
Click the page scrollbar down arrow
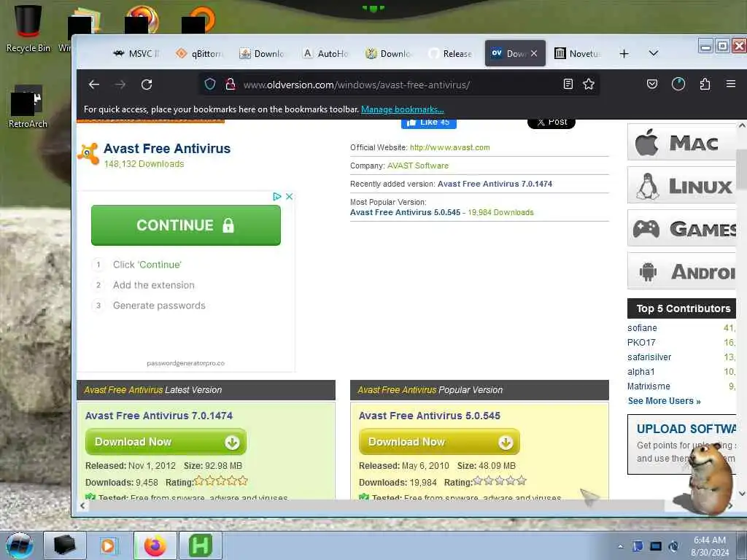742,494
